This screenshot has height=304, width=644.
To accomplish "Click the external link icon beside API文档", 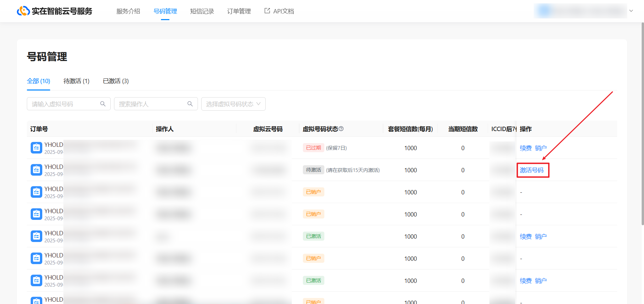I will pyautogui.click(x=267, y=11).
